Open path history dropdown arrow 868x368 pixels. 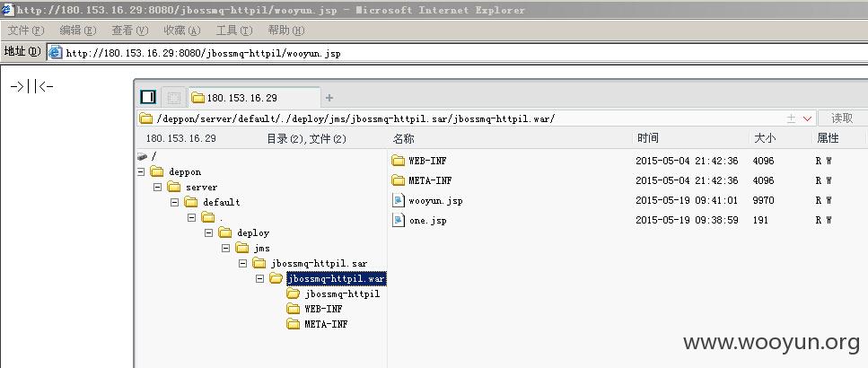[x=807, y=118]
